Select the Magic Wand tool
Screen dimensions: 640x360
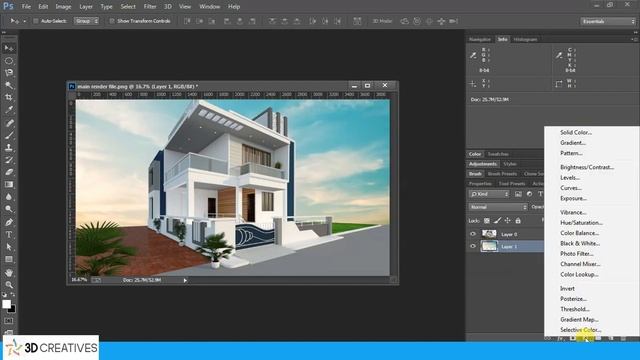pos(9,85)
